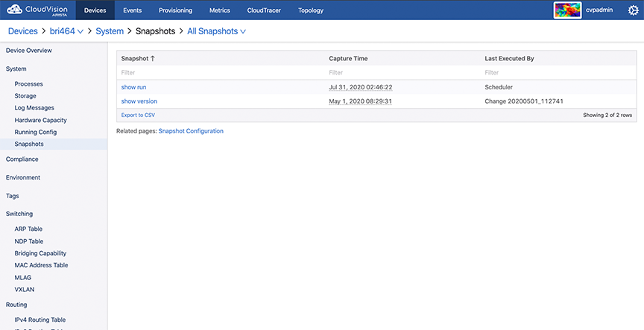644x330 pixels.
Task: Open NDP Table in the sidebar
Action: click(x=29, y=241)
